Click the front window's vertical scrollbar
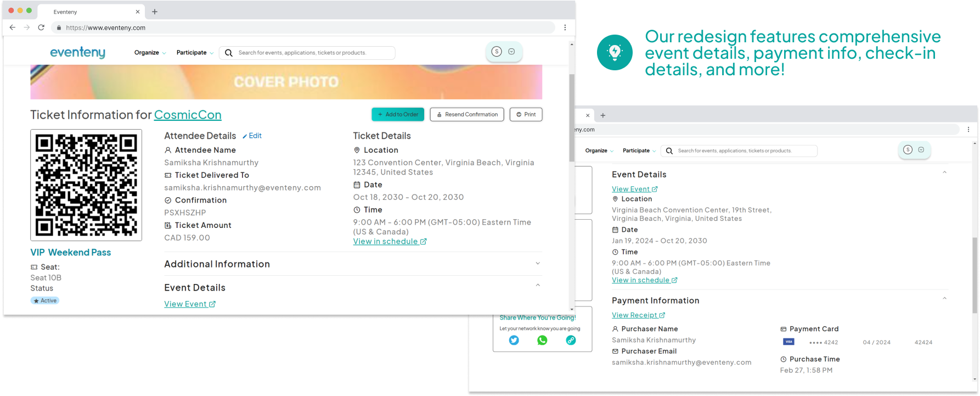Screen dimensions: 980x396 572,118
